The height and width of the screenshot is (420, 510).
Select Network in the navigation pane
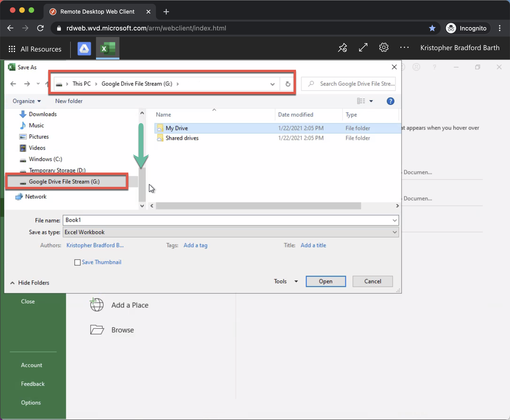click(x=36, y=197)
